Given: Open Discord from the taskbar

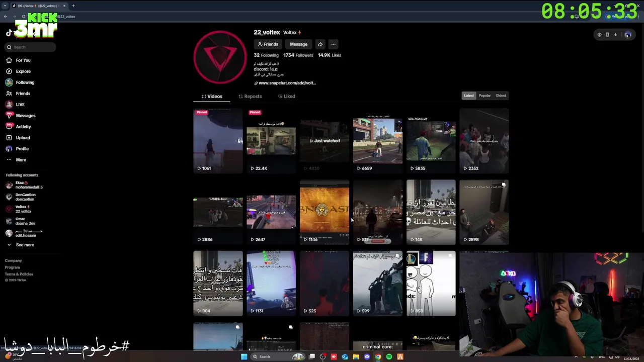Looking at the screenshot, I should 367,356.
